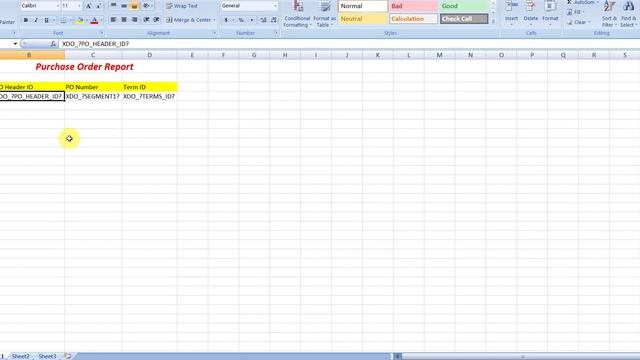Open font name dropdown (Calibri)

(x=58, y=6)
